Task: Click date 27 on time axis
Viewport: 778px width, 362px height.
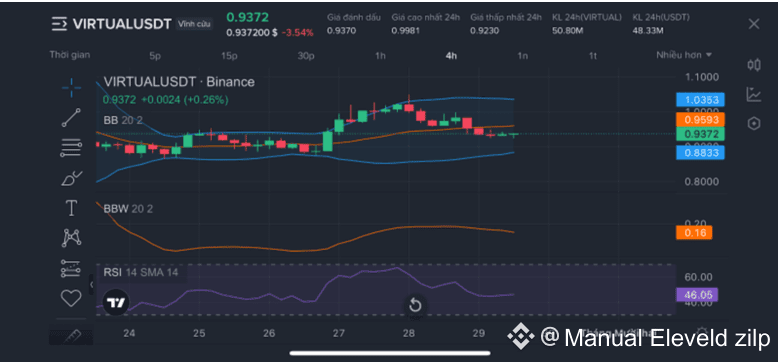Action: [339, 333]
